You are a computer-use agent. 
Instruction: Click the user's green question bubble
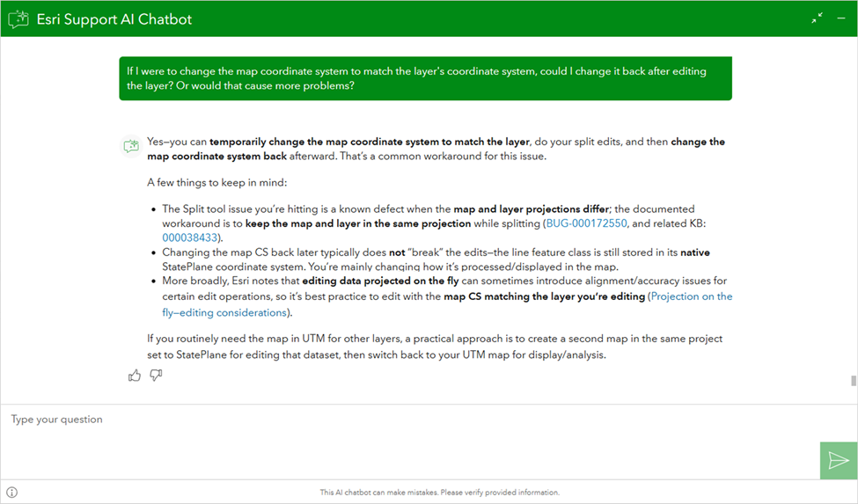[x=426, y=78]
